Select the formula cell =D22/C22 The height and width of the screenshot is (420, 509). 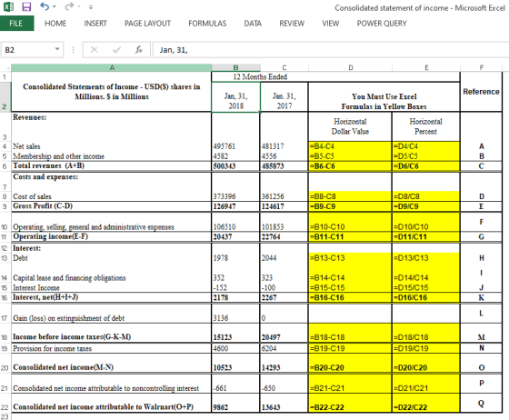tap(426, 403)
